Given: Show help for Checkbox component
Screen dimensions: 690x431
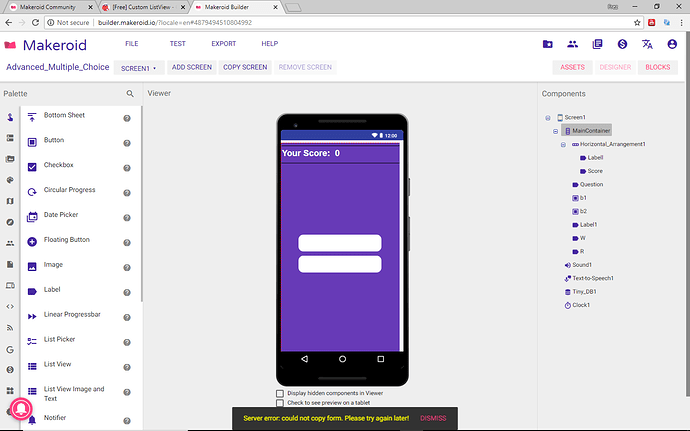Looking at the screenshot, I should (x=127, y=168).
